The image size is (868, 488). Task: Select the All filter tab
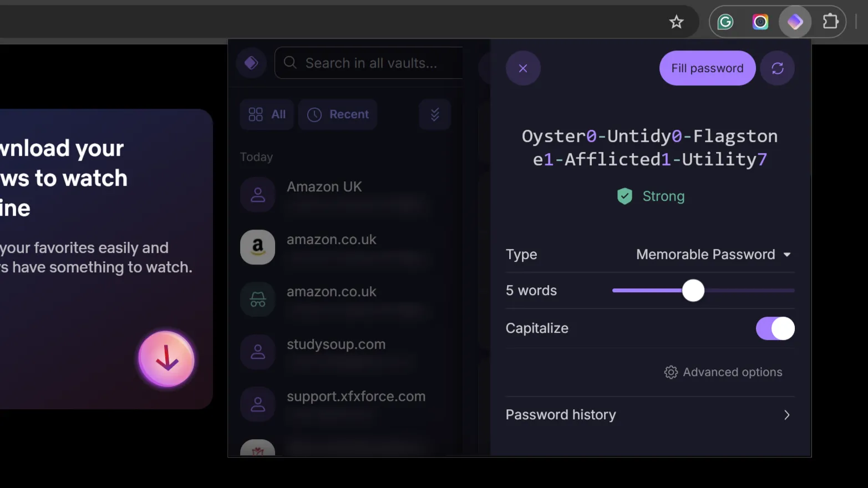click(267, 114)
